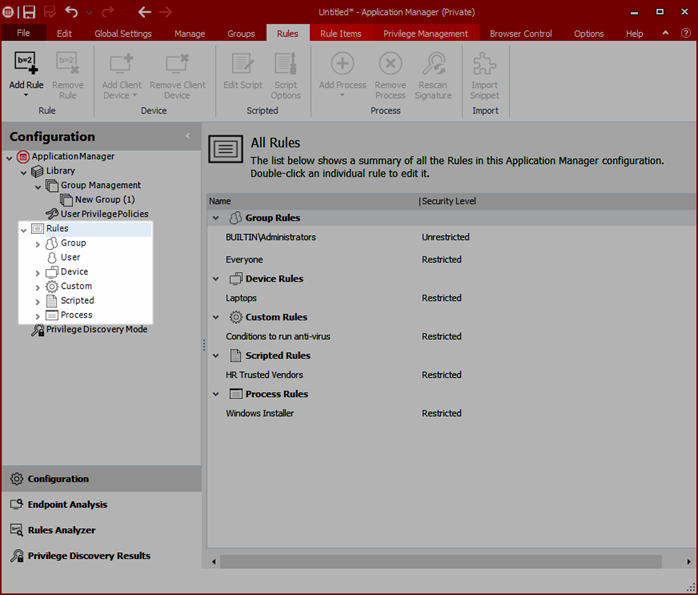This screenshot has height=595, width=698.
Task: Switch to the Rule Items tab
Action: click(340, 33)
